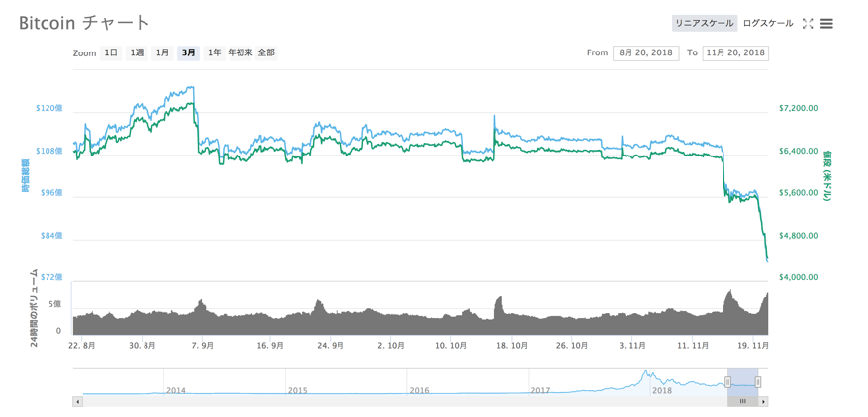868x417 pixels.
Task: Click the $6,400.00 price axis value
Action: [798, 151]
